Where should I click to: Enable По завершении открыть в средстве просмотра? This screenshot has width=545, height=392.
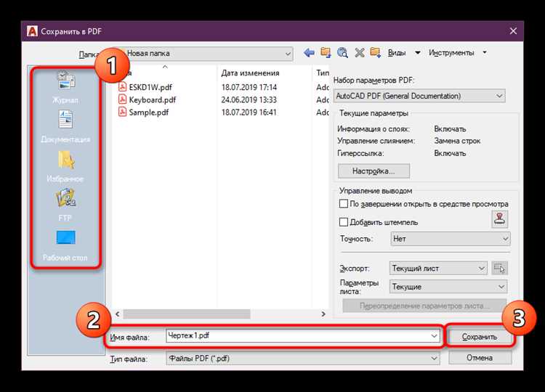(344, 204)
